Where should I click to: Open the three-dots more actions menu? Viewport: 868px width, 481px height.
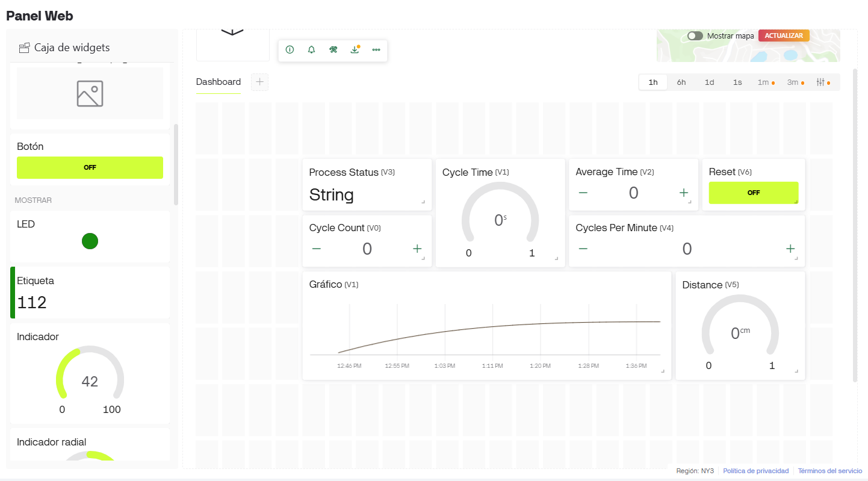pos(376,50)
